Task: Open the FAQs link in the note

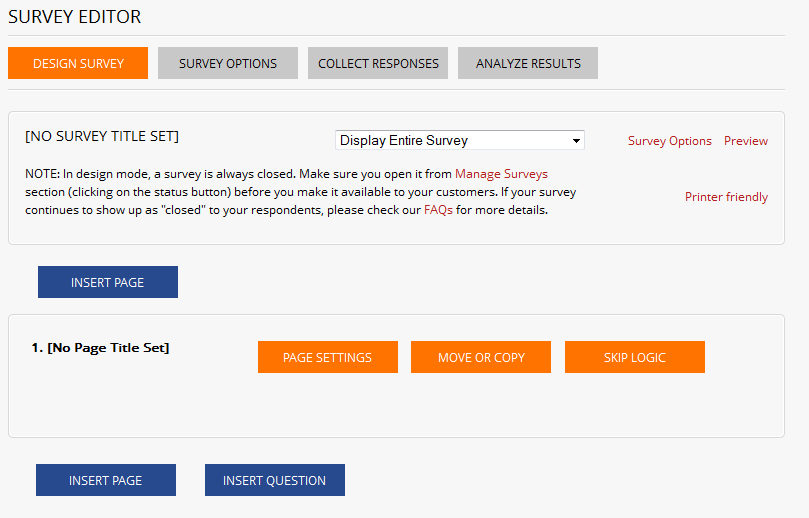Action: [438, 210]
